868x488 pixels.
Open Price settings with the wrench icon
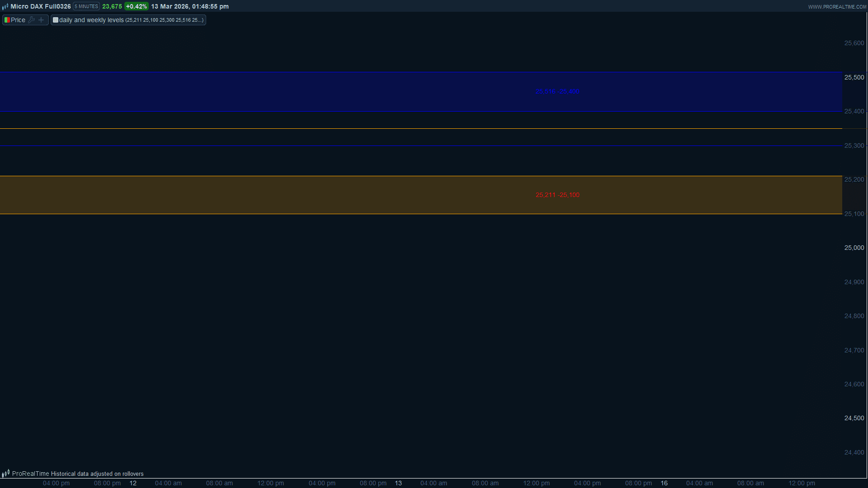click(x=31, y=20)
